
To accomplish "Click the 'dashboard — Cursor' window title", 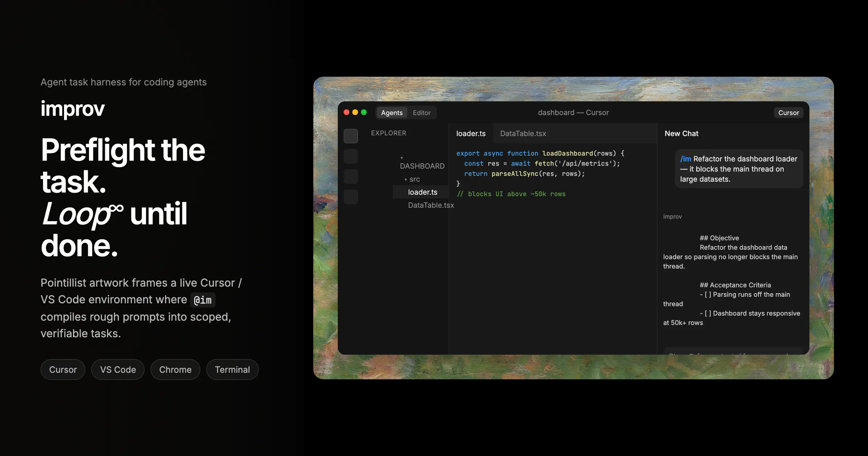I will (573, 113).
